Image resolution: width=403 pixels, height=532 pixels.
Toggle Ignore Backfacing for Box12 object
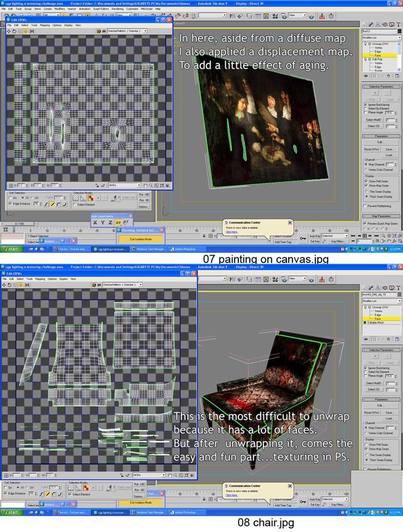pyautogui.click(x=365, y=105)
